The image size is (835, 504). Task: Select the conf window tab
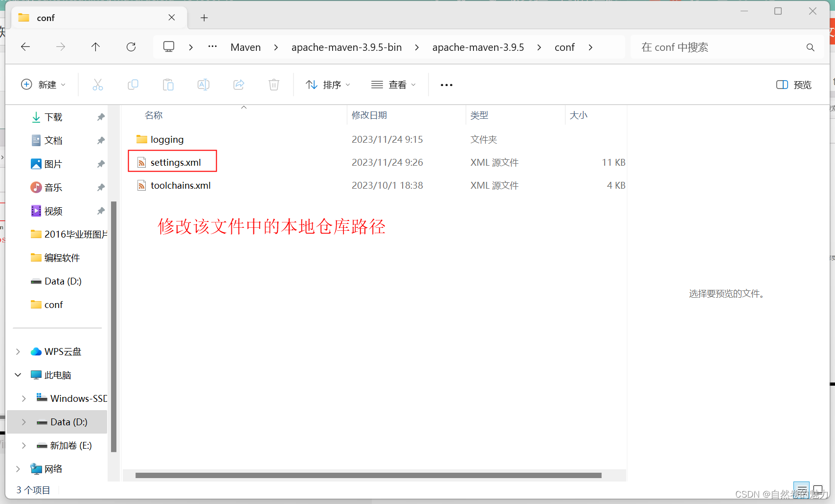[98, 18]
